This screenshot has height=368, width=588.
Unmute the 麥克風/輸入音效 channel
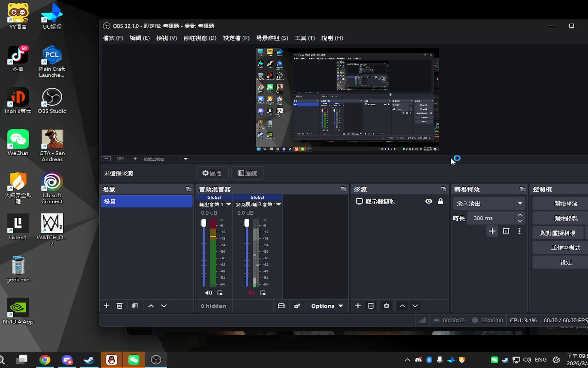tap(251, 293)
